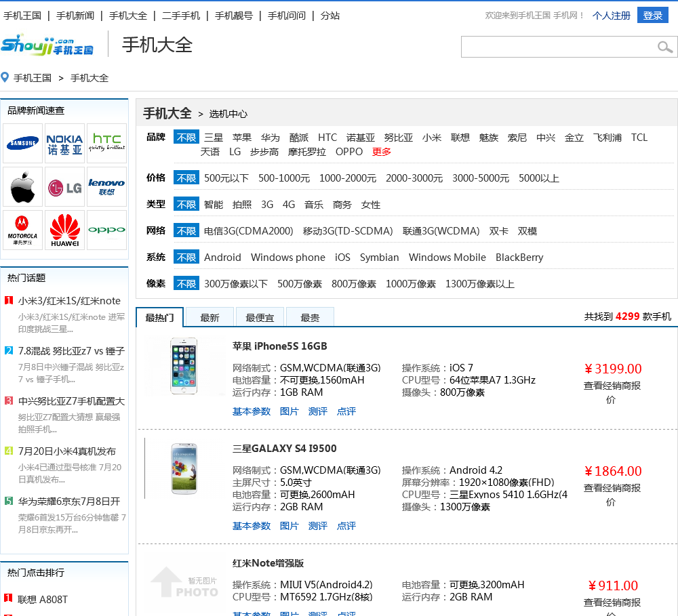Open 测评 for iPhone5S
Viewport: 678px width, 616px height.
click(x=318, y=411)
